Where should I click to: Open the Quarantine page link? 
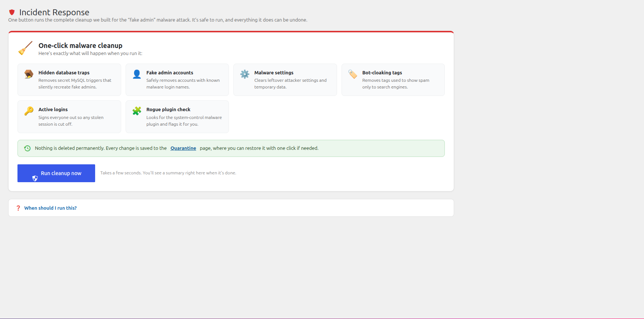point(183,148)
